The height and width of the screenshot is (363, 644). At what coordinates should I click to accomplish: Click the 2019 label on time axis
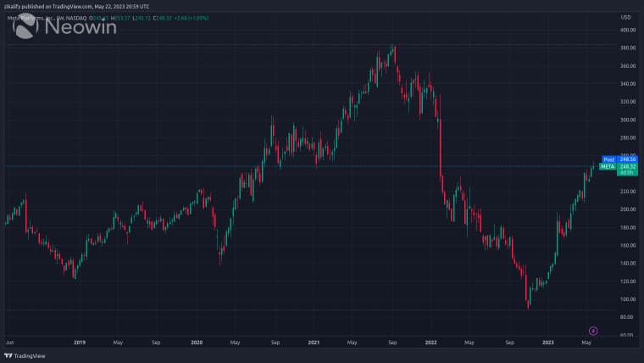tap(80, 343)
